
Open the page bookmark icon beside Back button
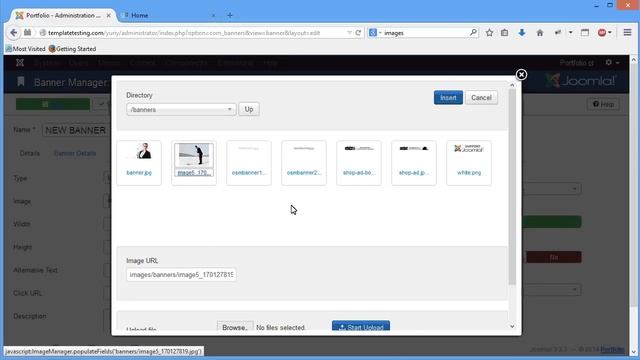pos(27,33)
